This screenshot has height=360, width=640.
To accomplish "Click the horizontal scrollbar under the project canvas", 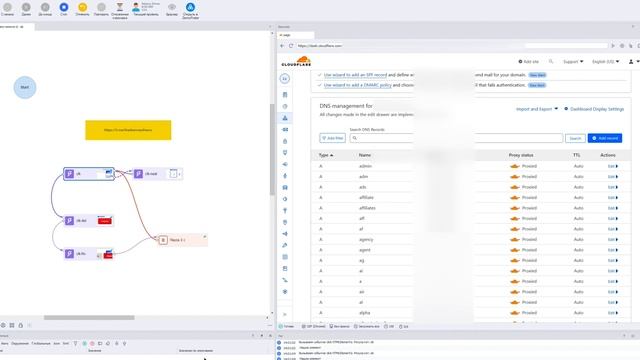I will click(89, 318).
